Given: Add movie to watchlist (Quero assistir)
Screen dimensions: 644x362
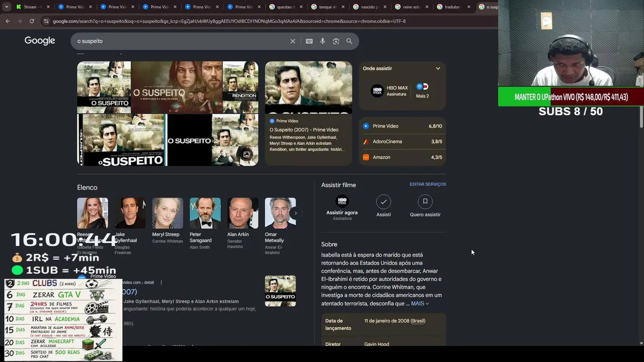Looking at the screenshot, I should (x=425, y=206).
